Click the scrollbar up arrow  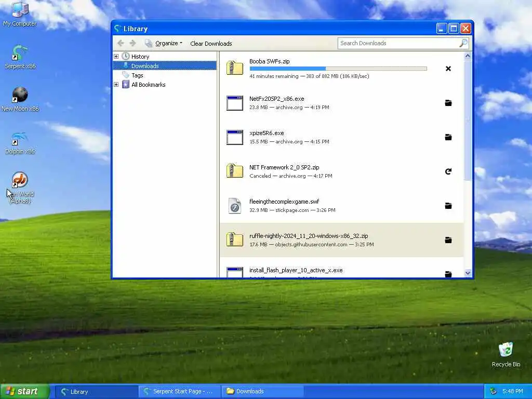click(468, 56)
